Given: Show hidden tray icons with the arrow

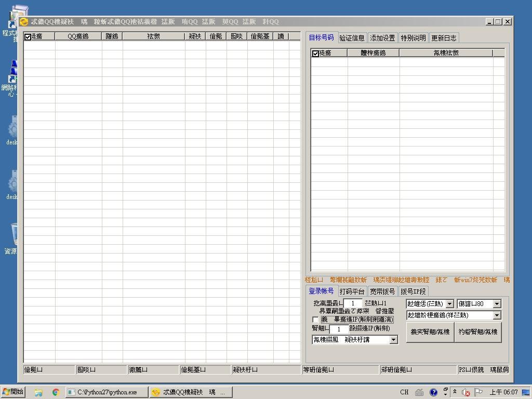Looking at the screenshot, I should pos(455,392).
